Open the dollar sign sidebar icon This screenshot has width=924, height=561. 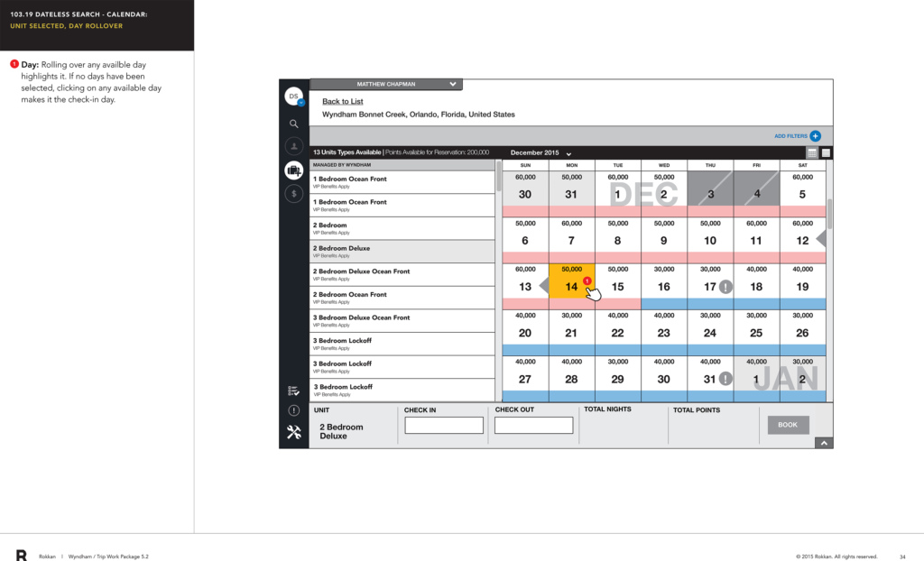(x=293, y=194)
